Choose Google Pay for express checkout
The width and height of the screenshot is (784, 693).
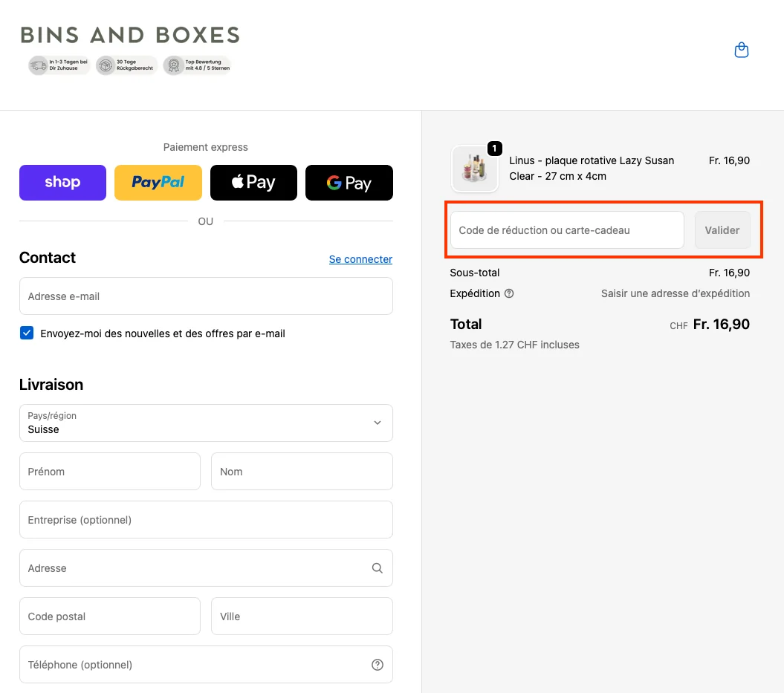[349, 182]
